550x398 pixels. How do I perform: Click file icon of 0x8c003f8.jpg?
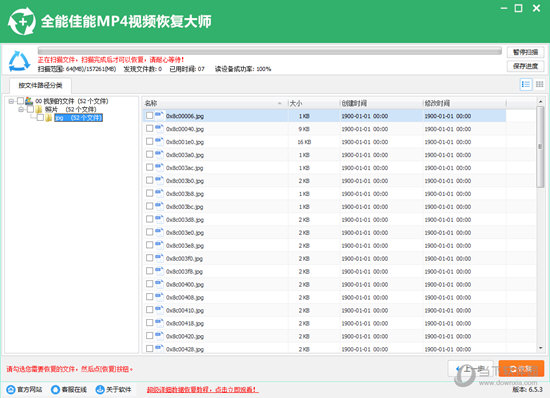[159, 271]
